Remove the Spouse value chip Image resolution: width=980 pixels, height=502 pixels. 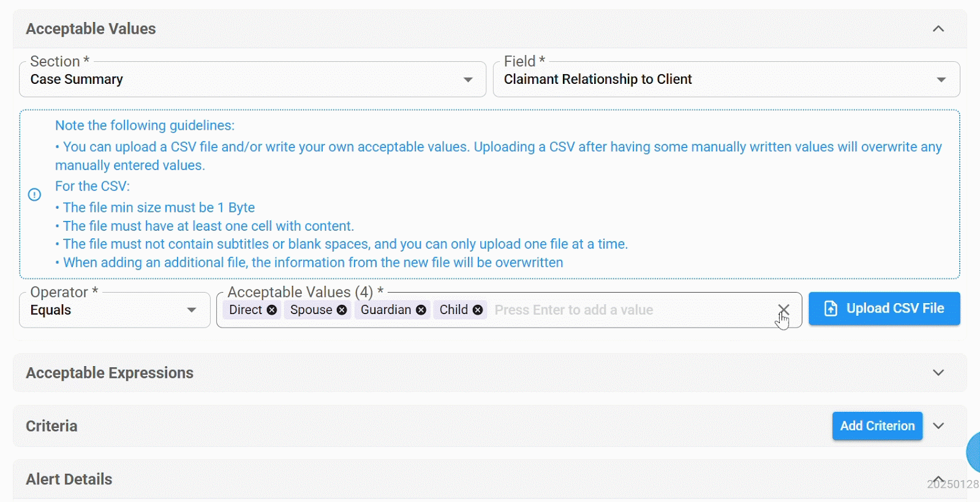342,310
